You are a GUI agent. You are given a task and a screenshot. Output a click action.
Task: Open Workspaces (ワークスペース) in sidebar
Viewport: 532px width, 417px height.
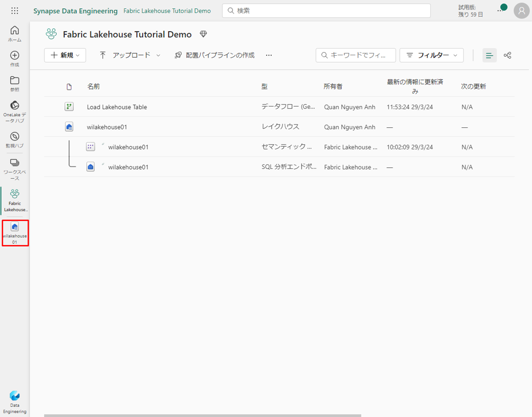click(x=15, y=169)
